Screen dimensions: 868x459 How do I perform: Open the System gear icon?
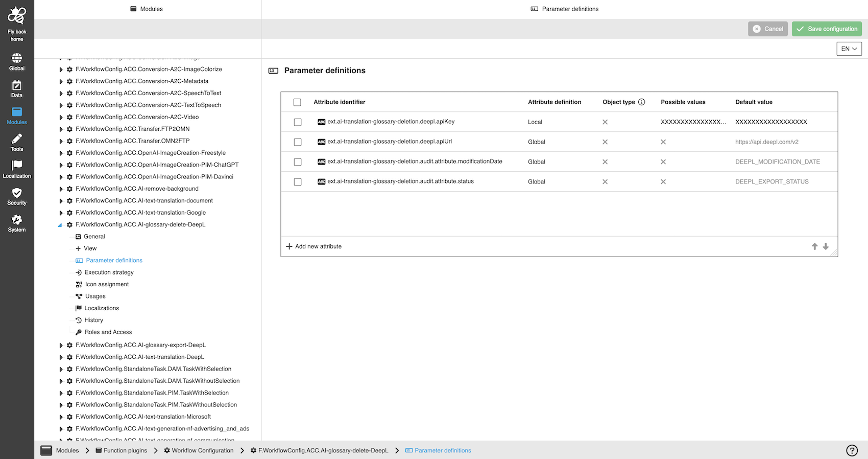click(17, 220)
